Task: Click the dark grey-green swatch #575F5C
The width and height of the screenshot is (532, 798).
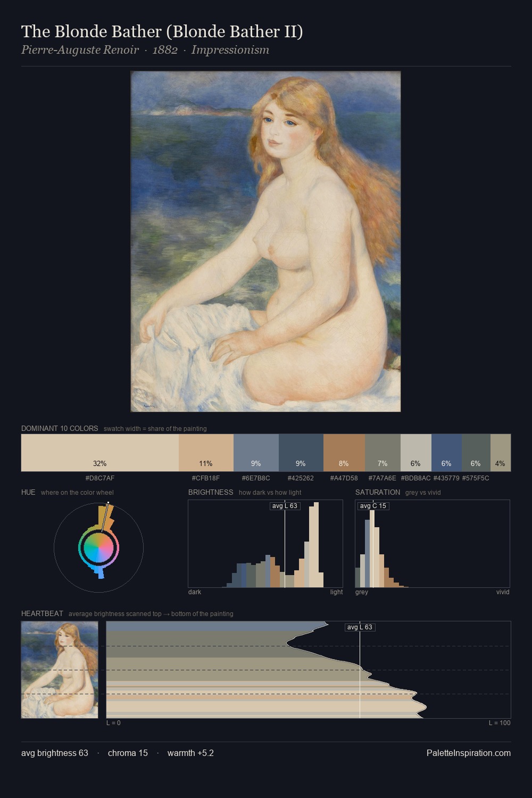Action: tap(476, 453)
